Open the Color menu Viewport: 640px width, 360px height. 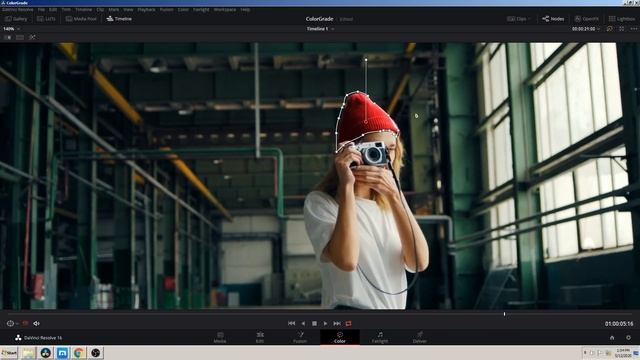pyautogui.click(x=183, y=9)
